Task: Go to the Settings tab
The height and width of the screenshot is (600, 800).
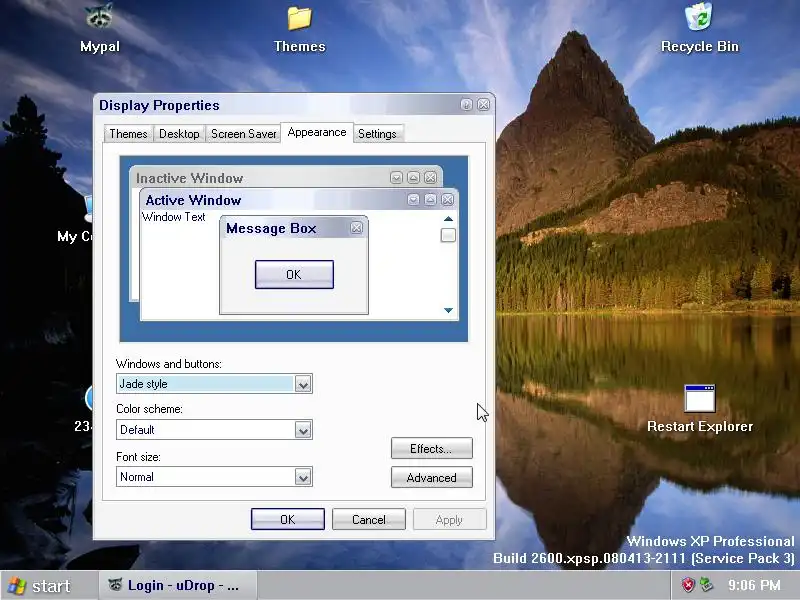Action: [377, 134]
